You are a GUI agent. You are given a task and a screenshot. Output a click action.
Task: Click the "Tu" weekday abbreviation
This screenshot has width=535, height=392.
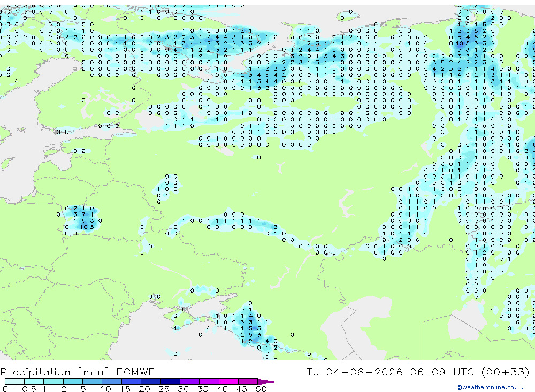click(312, 372)
